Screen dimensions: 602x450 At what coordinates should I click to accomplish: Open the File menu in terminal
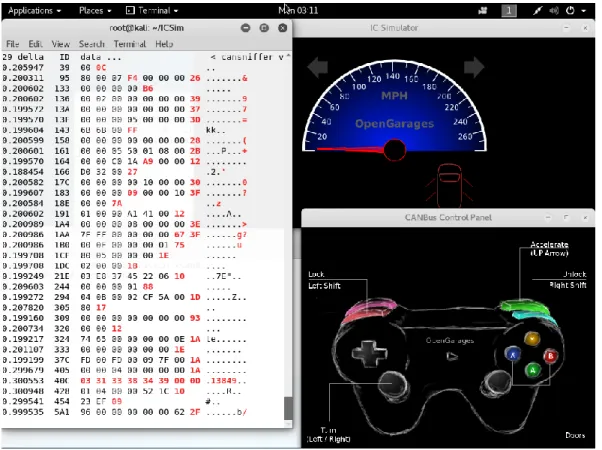12,44
